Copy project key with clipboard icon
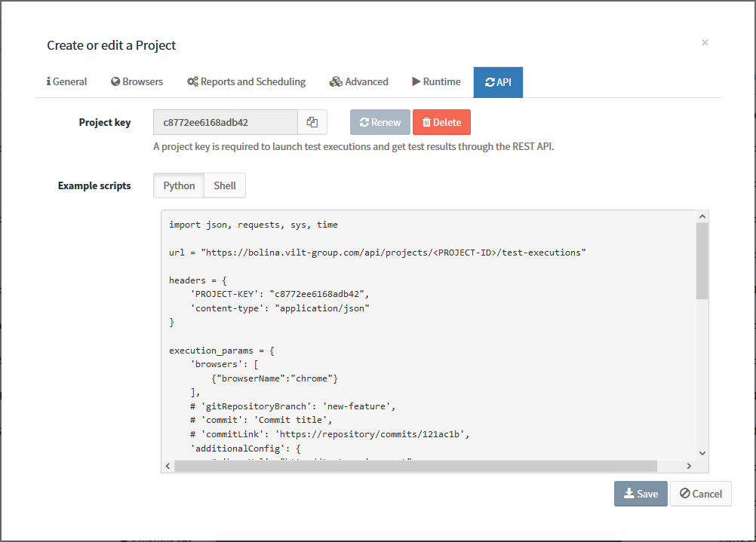 coord(312,122)
